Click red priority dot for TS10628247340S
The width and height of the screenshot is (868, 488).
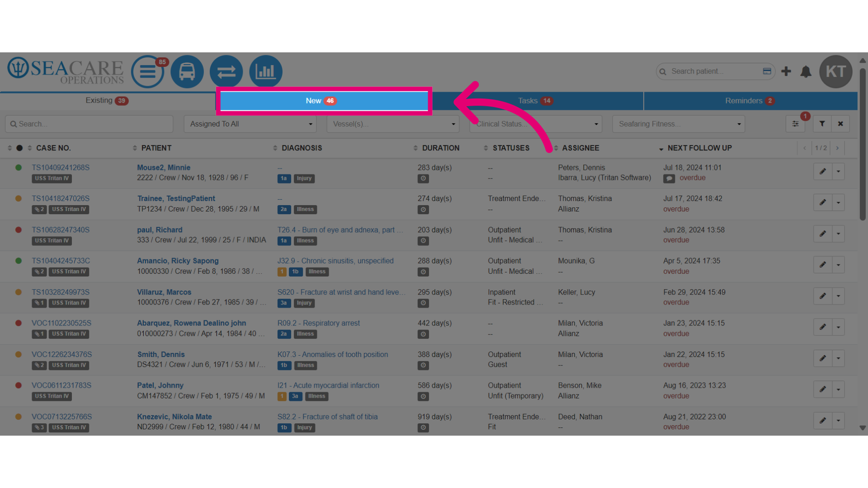click(19, 230)
